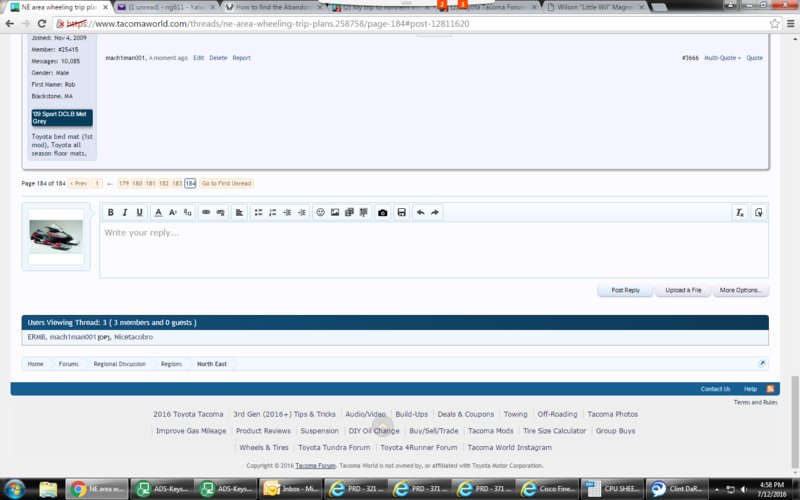Open thread page 179
The image size is (800, 500).
pyautogui.click(x=123, y=183)
